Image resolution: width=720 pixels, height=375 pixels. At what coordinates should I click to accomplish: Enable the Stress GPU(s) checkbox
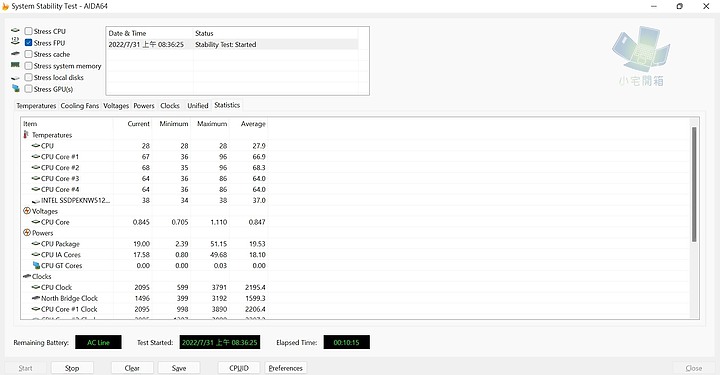28,89
